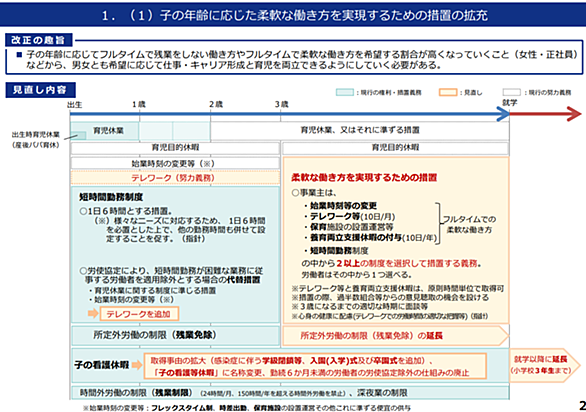Click the orange arrow beside テレワークを追加
Image resolution: width=586 pixels, height=412 pixels.
pos(93,313)
